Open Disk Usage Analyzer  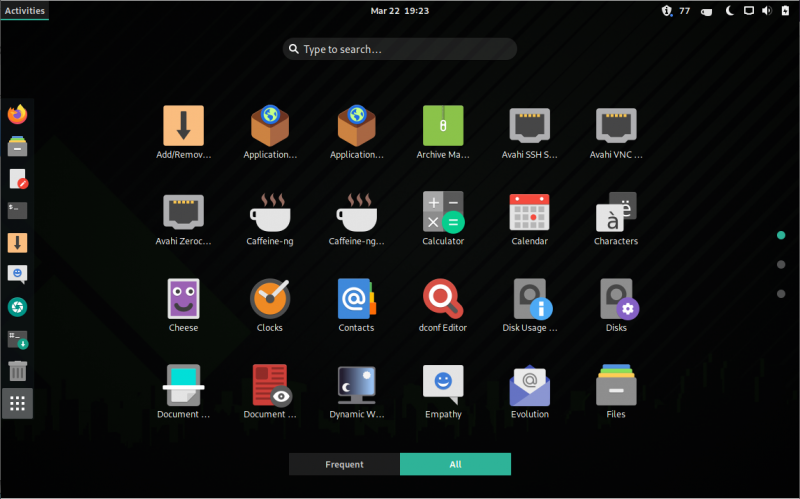(530, 305)
